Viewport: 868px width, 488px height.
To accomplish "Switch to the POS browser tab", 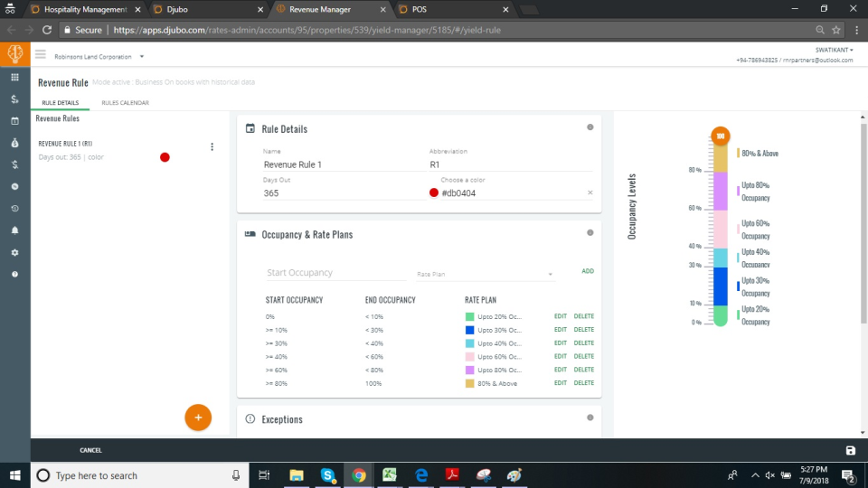I will click(453, 9).
